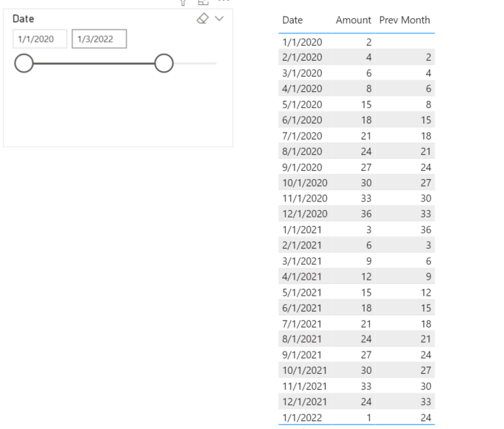Sort table by Date column header
The height and width of the screenshot is (429, 504).
click(292, 20)
